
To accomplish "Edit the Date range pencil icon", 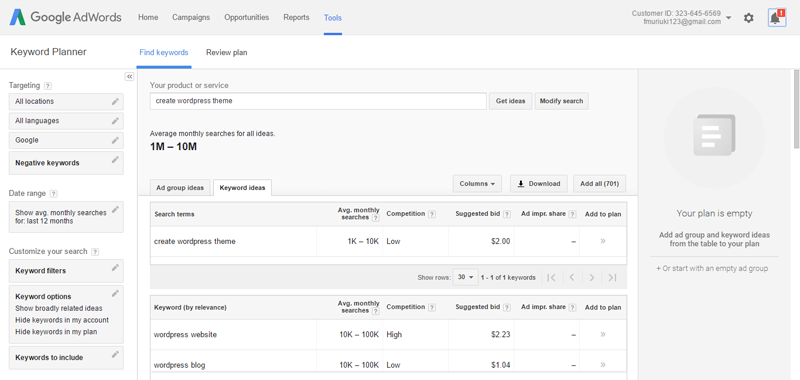I will pyautogui.click(x=115, y=209).
